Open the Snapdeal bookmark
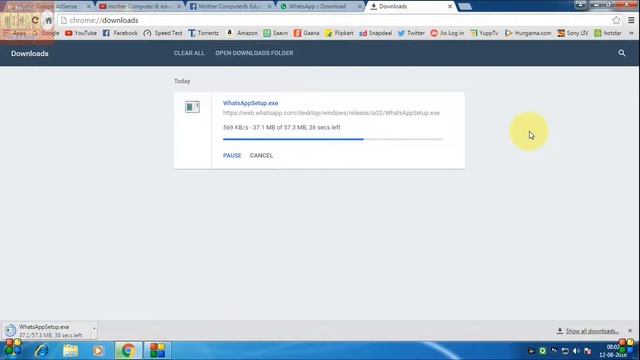The image size is (640, 360). pos(376,33)
